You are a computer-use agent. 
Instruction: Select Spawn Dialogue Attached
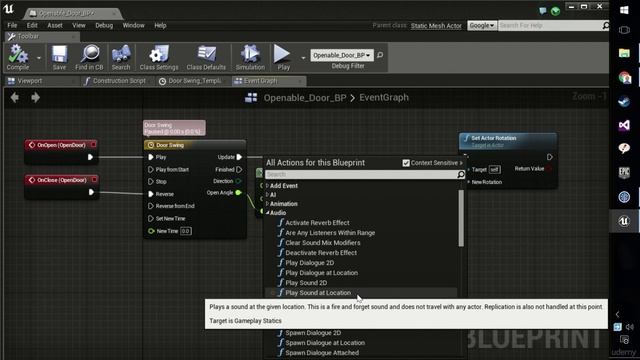[x=322, y=353]
